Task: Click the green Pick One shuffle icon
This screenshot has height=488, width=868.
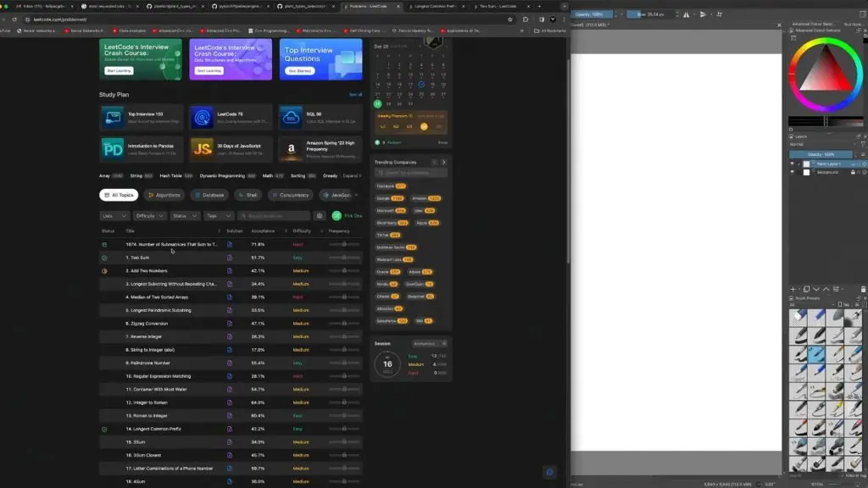Action: click(x=337, y=216)
